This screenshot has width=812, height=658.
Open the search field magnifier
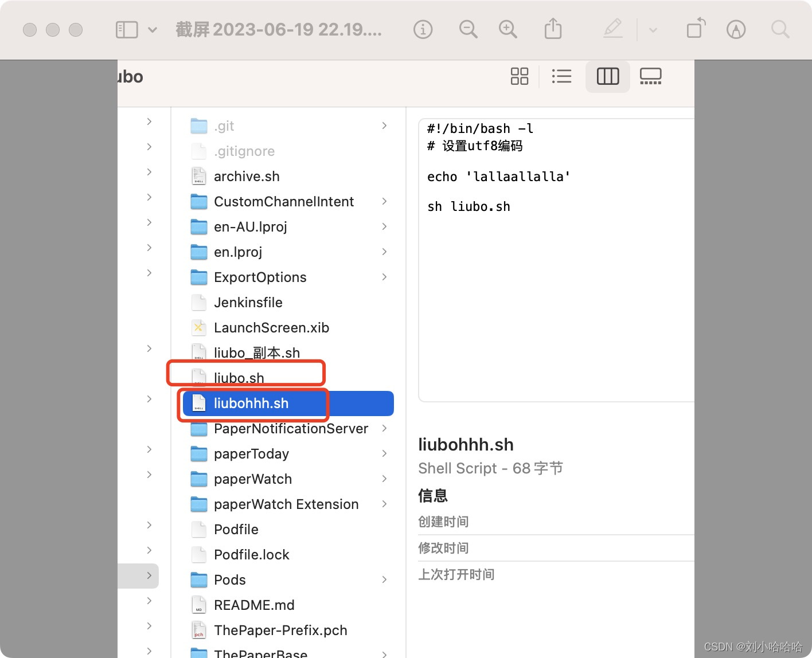[x=780, y=29]
